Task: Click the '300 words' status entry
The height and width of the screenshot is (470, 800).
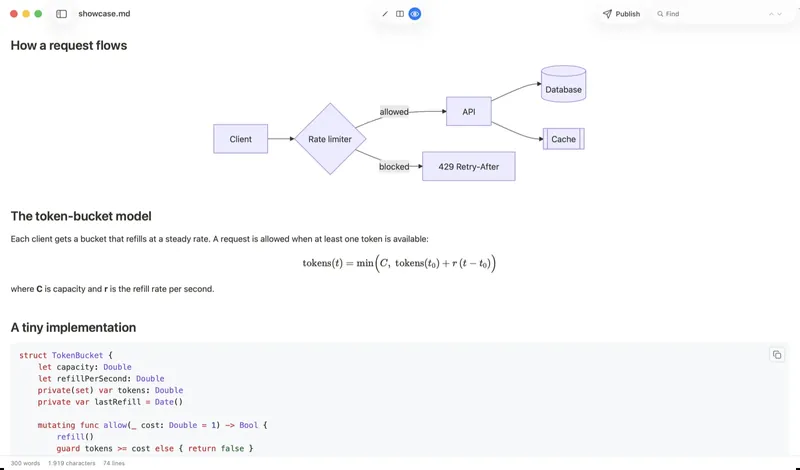Action: pyautogui.click(x=25, y=463)
